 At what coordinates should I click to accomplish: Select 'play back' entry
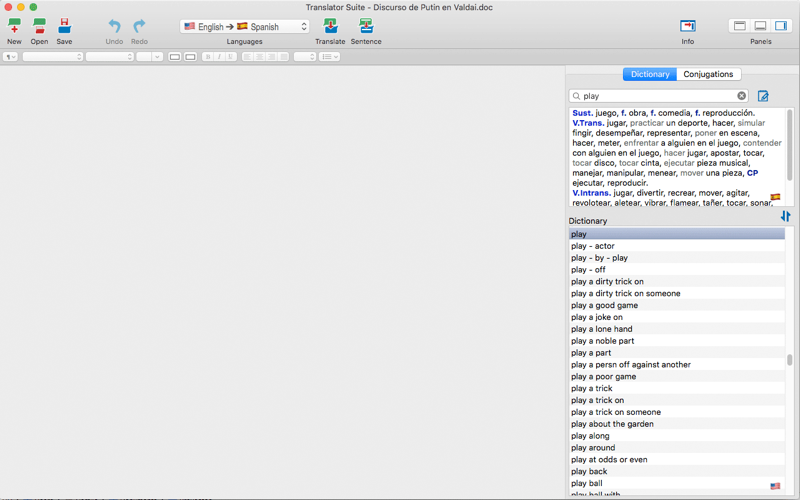(677, 471)
